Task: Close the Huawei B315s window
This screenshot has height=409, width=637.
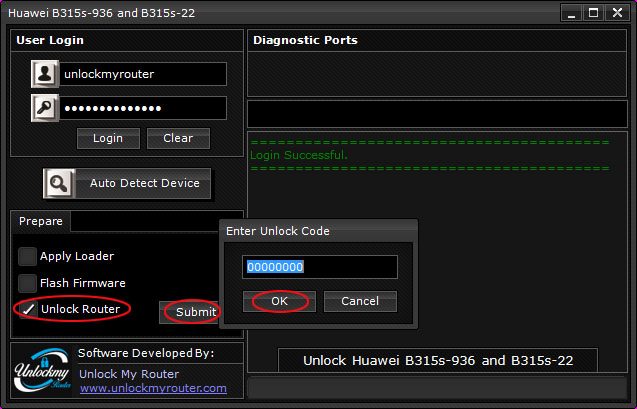Action: [618, 13]
